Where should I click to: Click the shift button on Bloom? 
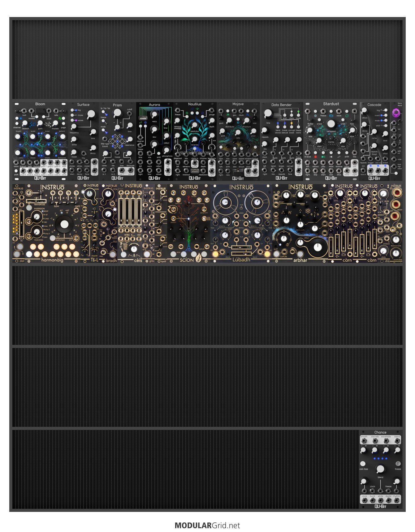click(16, 171)
